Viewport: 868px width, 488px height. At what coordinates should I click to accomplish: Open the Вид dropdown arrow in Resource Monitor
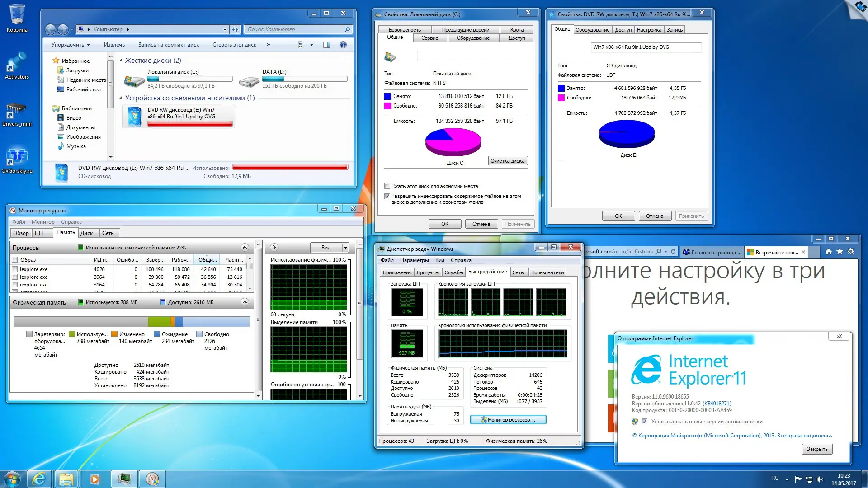345,247
